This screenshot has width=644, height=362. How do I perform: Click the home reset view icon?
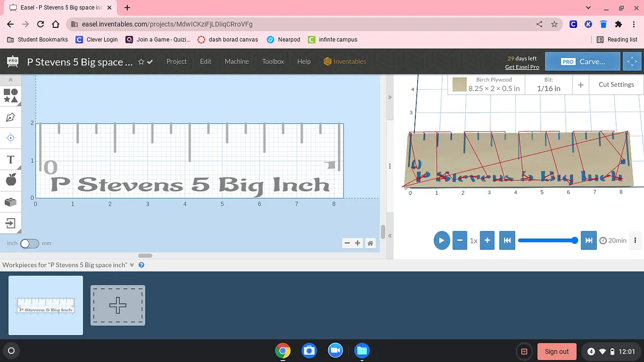click(x=370, y=243)
